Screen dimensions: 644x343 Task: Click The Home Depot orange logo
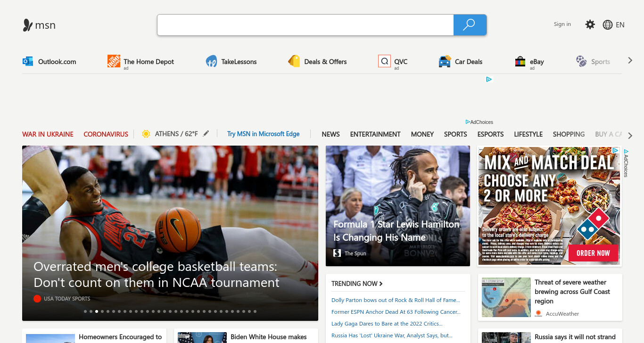(x=114, y=61)
